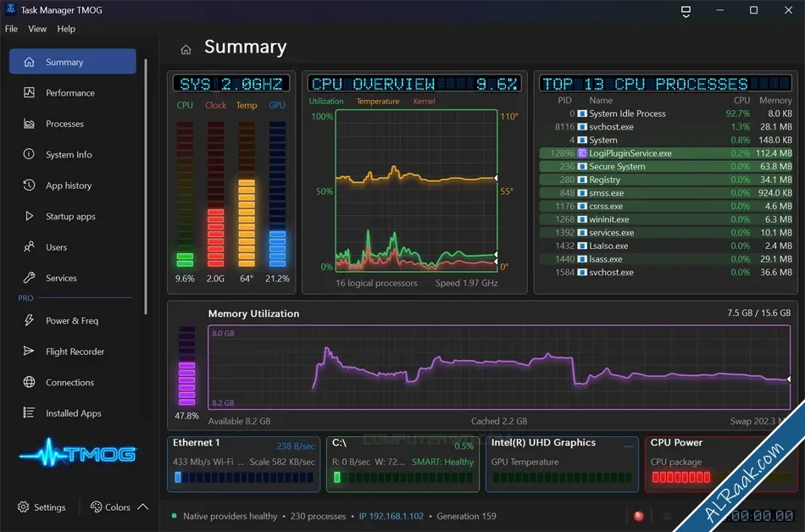Image resolution: width=805 pixels, height=532 pixels.
Task: Click the Power & Freq lightning icon
Action: [x=30, y=320]
